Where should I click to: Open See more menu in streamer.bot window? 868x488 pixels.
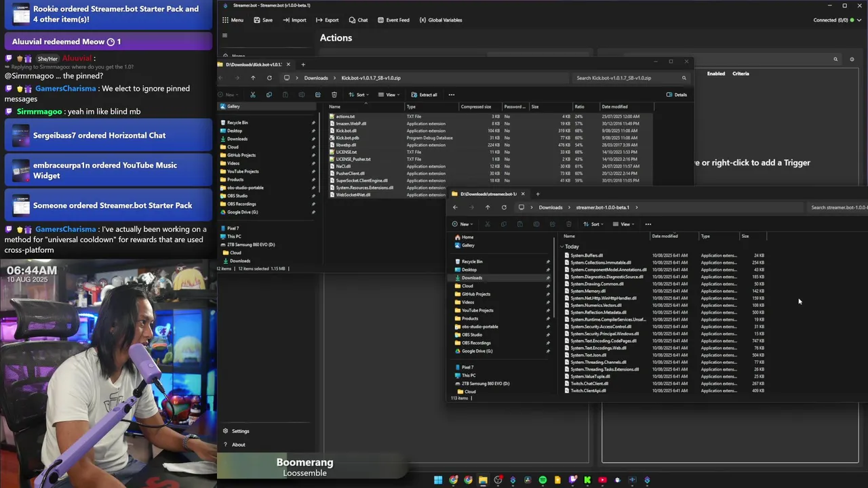point(648,224)
